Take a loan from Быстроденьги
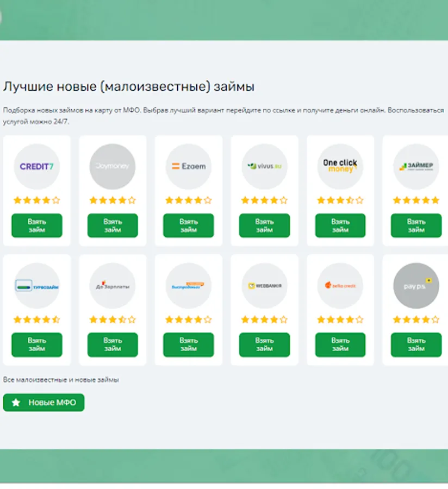The height and width of the screenshot is (489, 448). coord(189,344)
